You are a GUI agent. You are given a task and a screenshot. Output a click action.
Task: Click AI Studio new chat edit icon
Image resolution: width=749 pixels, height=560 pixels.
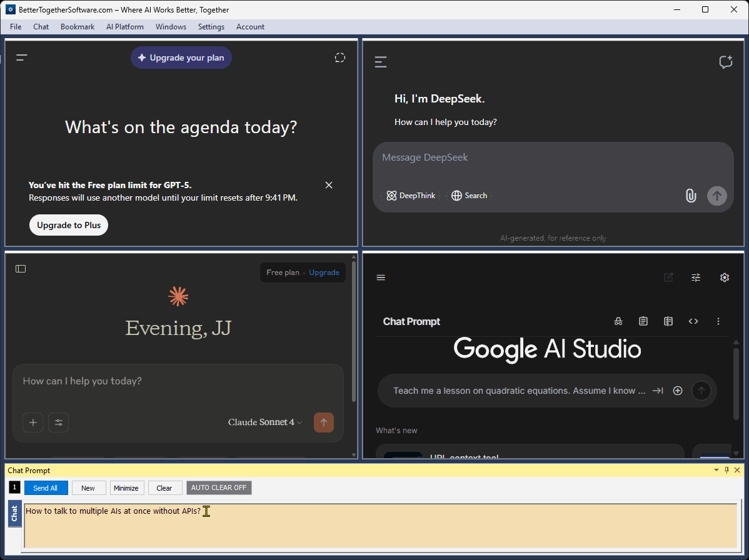pos(669,278)
